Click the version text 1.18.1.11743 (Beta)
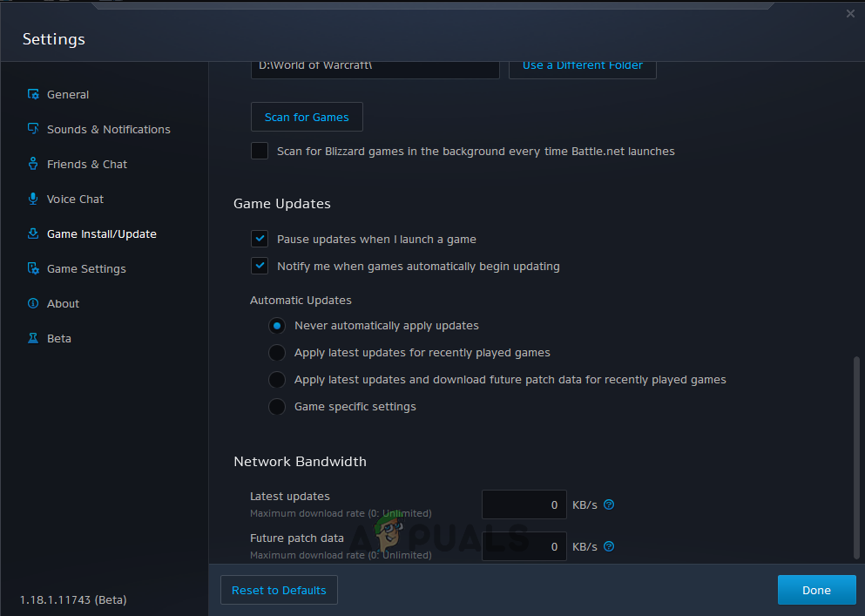 [x=73, y=599]
